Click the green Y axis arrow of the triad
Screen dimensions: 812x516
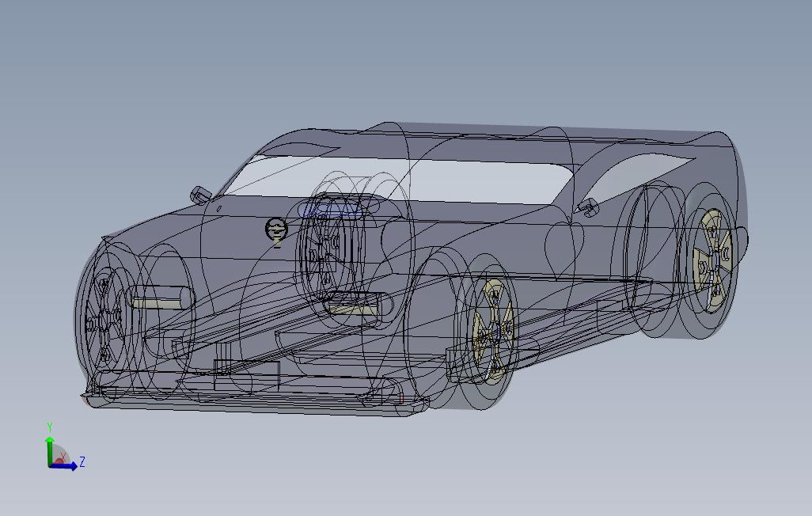(x=50, y=451)
